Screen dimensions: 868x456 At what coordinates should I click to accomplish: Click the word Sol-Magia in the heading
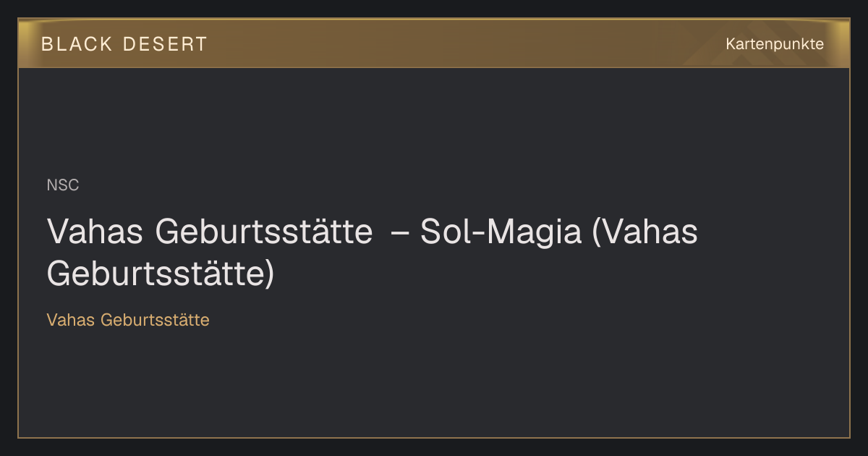[x=501, y=232]
